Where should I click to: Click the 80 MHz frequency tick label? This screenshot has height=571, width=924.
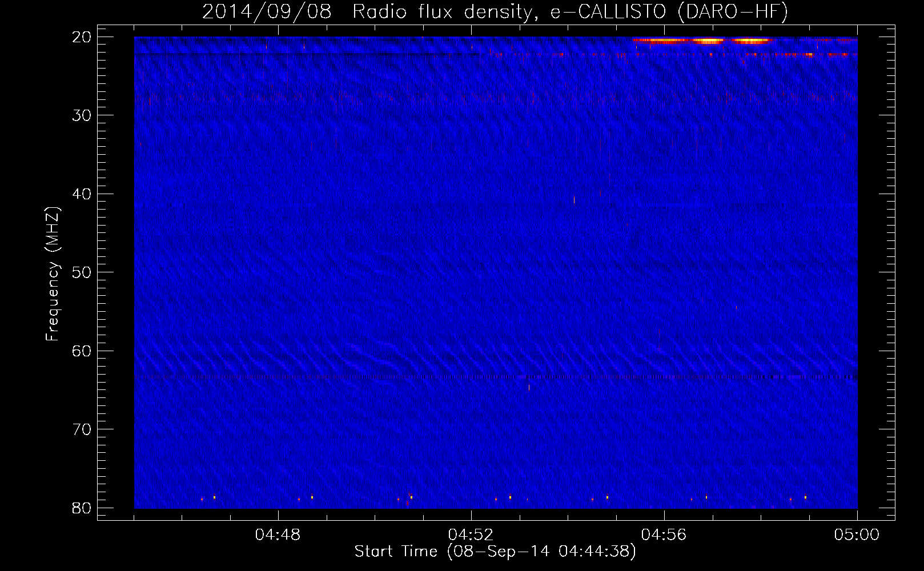pos(82,508)
